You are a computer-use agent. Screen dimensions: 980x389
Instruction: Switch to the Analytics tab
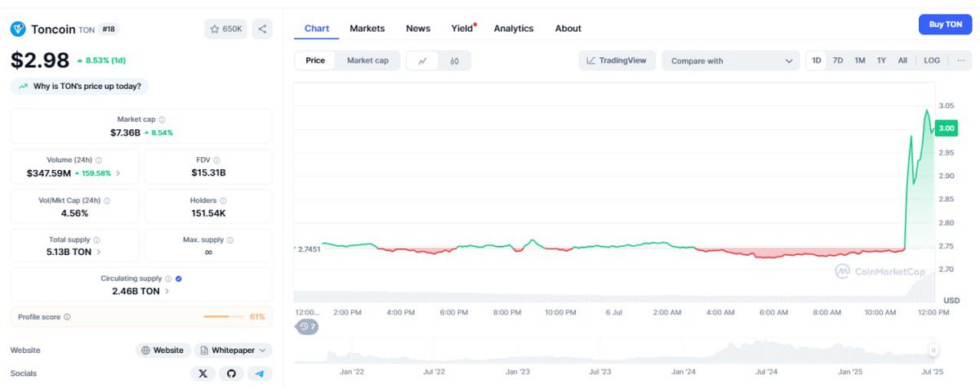coord(514,29)
